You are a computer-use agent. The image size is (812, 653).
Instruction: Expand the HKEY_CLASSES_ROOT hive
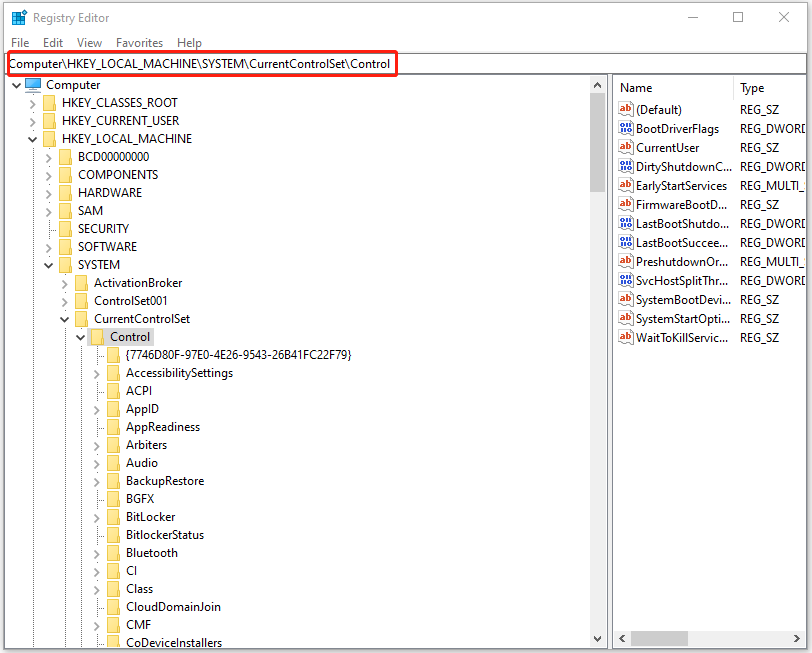tap(33, 103)
